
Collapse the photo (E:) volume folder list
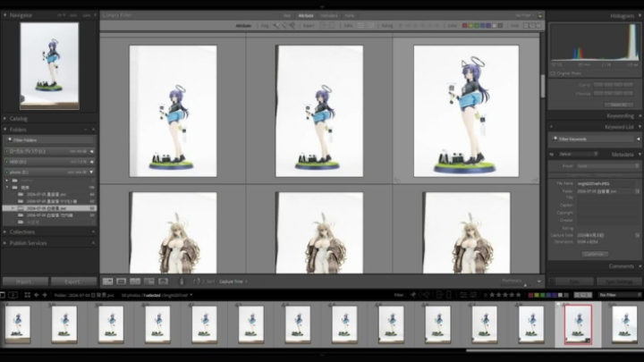point(91,172)
